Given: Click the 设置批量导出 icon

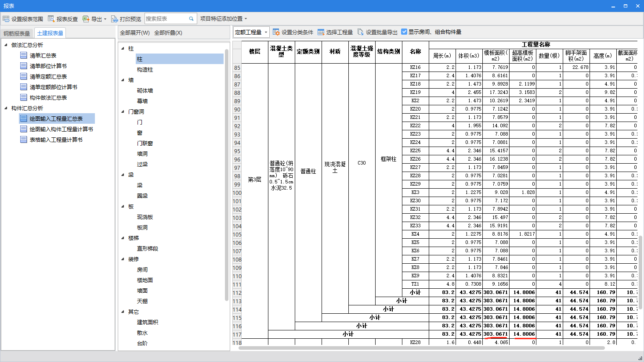Looking at the screenshot, I should tap(361, 32).
